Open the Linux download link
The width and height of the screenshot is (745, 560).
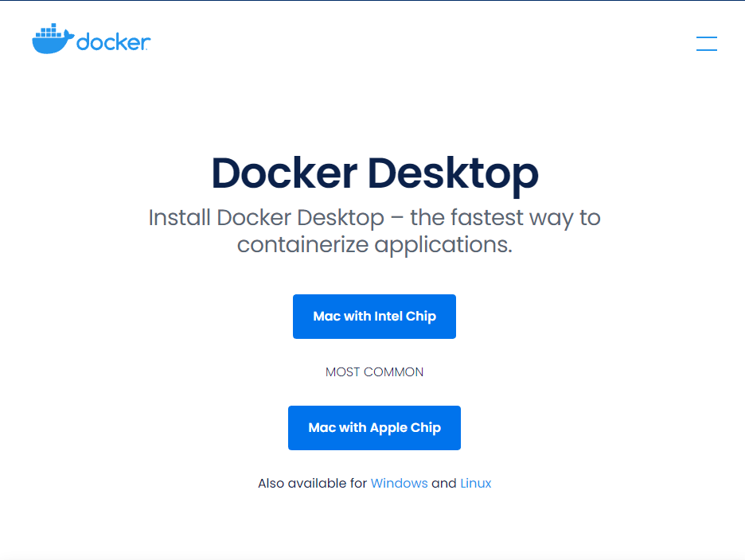[476, 483]
